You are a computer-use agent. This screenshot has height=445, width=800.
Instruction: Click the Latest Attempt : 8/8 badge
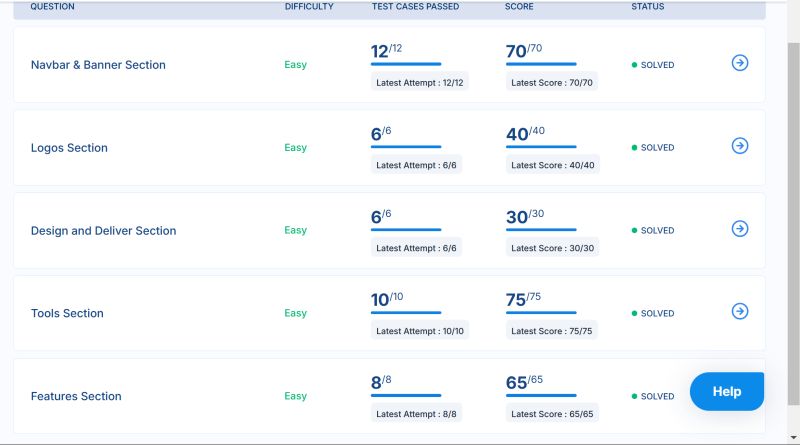coord(416,414)
